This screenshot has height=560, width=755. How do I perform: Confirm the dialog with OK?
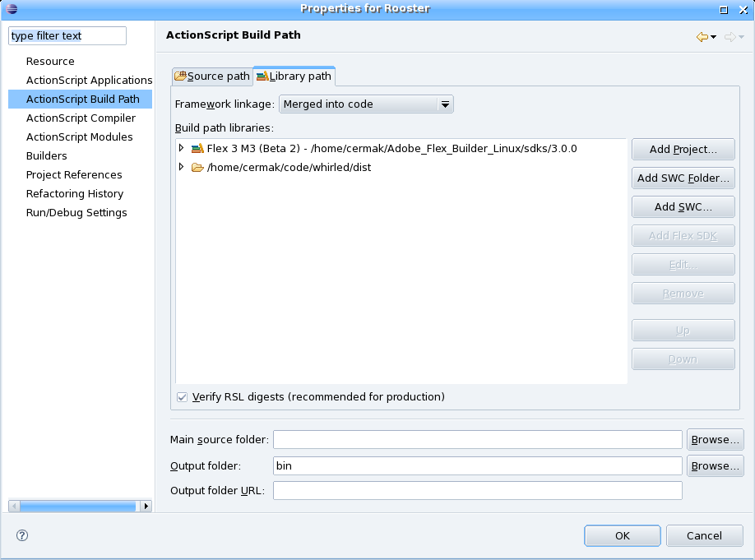(x=622, y=536)
